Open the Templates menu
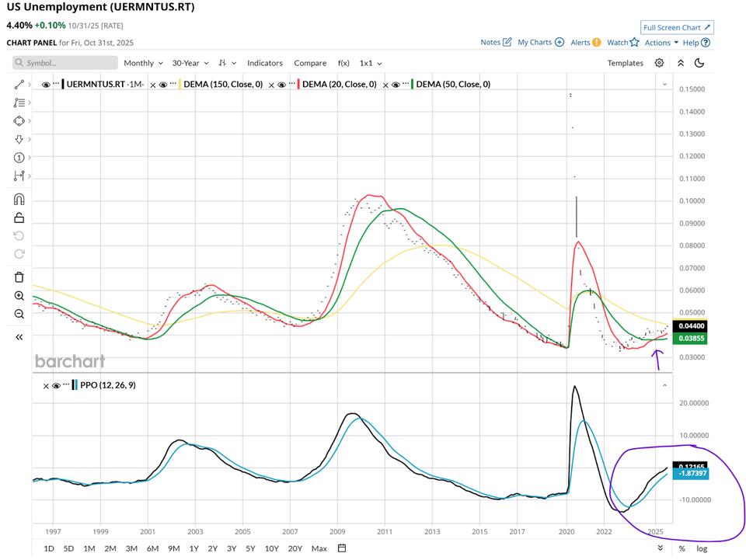 pos(625,63)
